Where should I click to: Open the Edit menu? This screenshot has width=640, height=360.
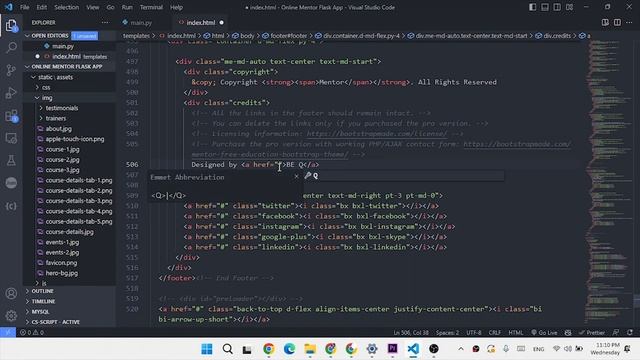[x=42, y=7]
